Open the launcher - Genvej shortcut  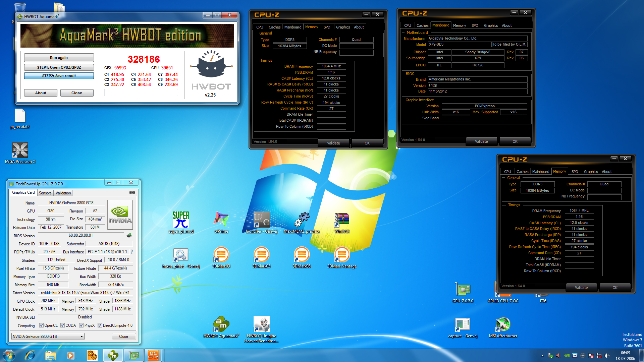262,222
